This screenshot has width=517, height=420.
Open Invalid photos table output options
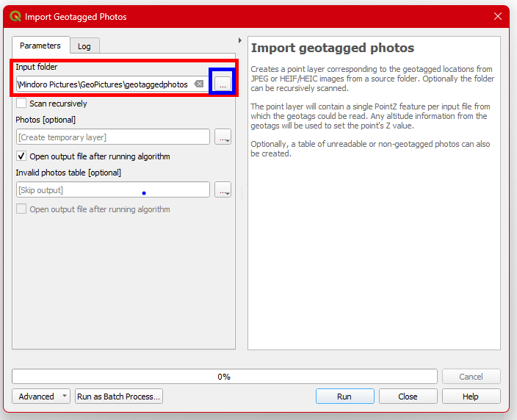pyautogui.click(x=223, y=190)
